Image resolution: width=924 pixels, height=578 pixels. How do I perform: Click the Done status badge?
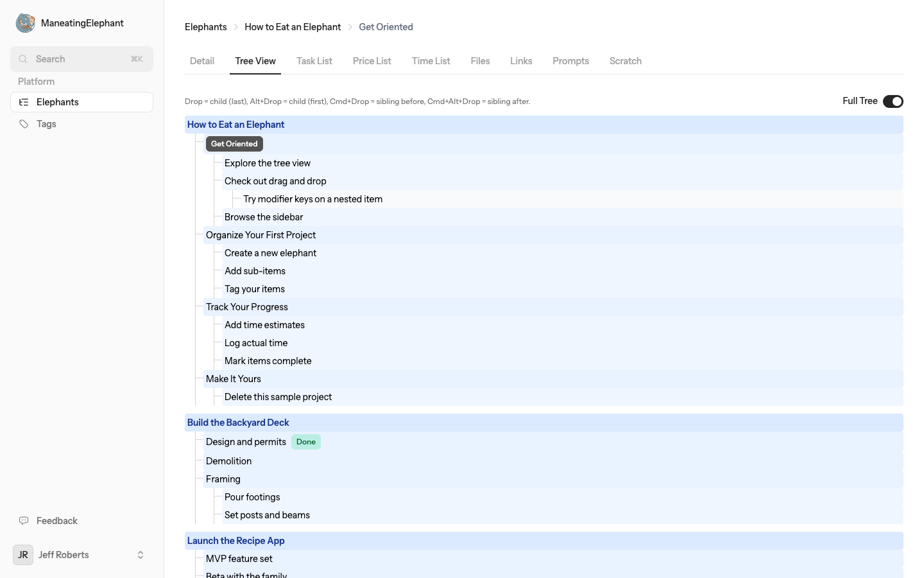pos(306,442)
